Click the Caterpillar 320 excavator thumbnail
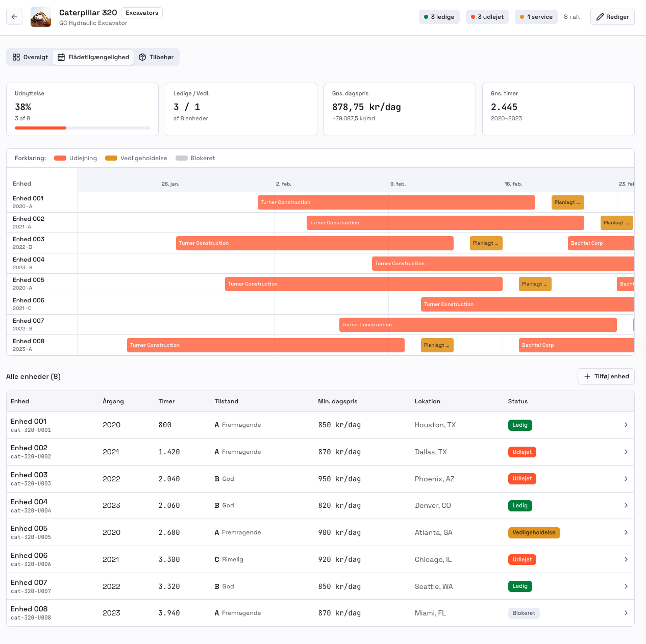646x644 pixels. click(x=41, y=17)
